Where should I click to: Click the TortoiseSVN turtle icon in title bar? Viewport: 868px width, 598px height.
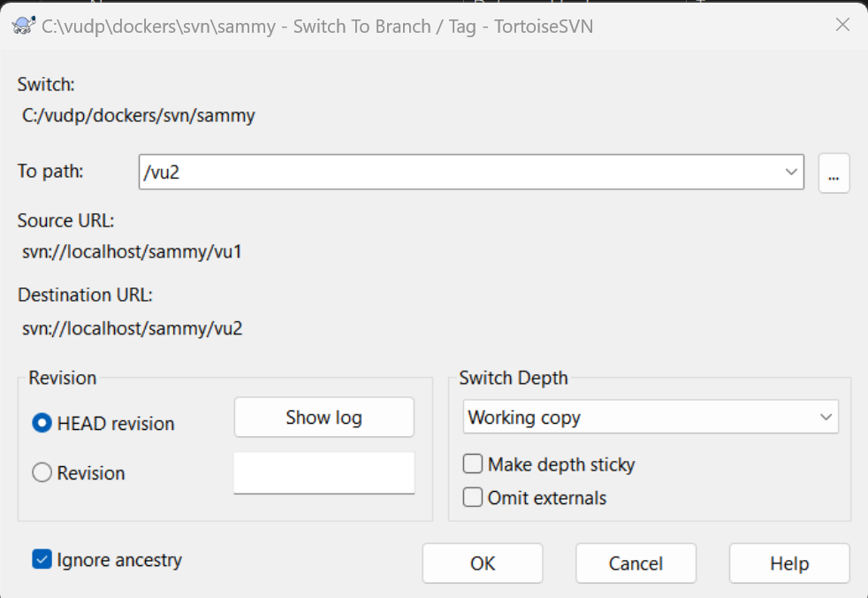pos(24,26)
